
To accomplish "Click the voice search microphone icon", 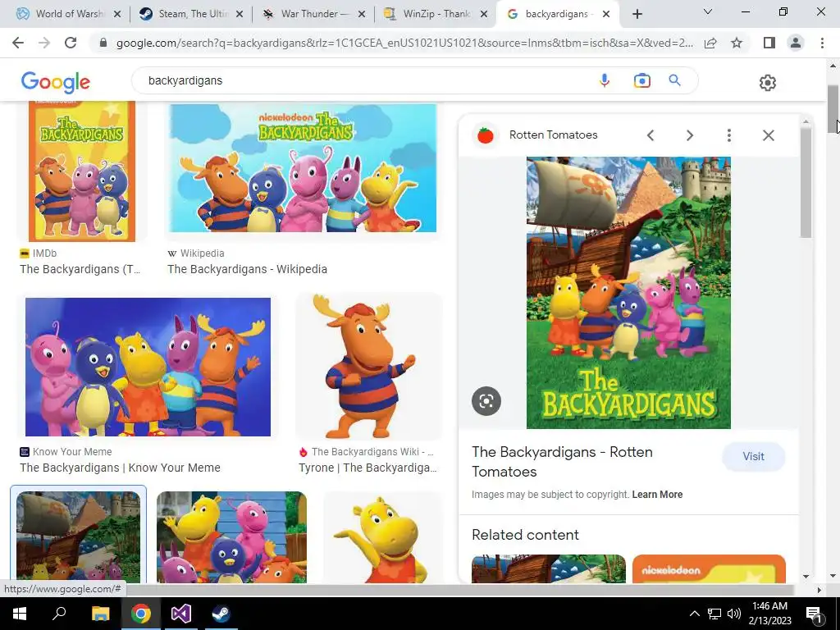I will (605, 81).
